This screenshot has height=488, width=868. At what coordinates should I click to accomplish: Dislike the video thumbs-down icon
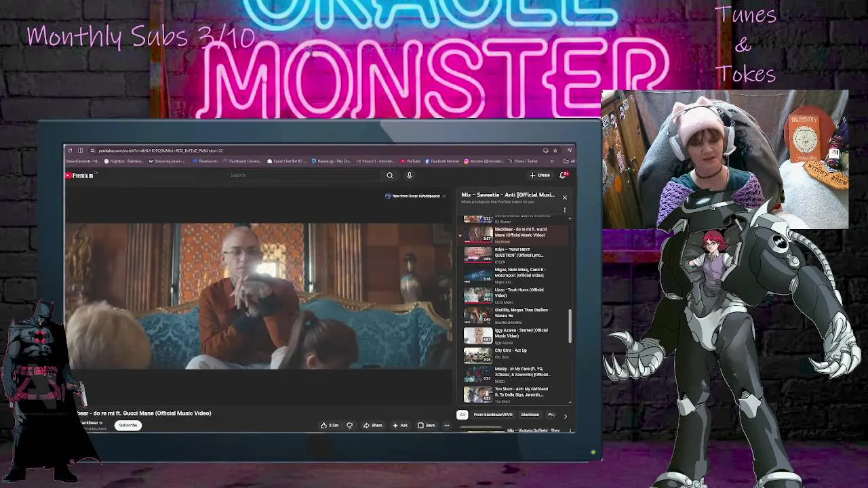pos(349,426)
